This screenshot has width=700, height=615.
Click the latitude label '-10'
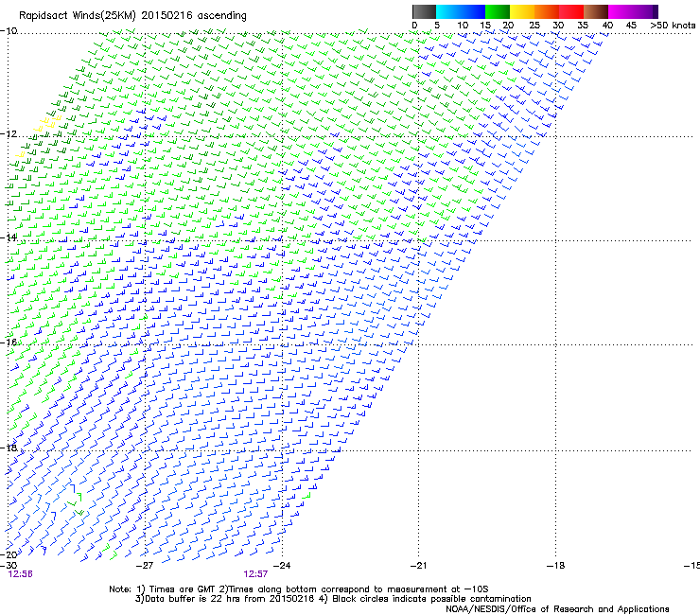[x=9, y=31]
